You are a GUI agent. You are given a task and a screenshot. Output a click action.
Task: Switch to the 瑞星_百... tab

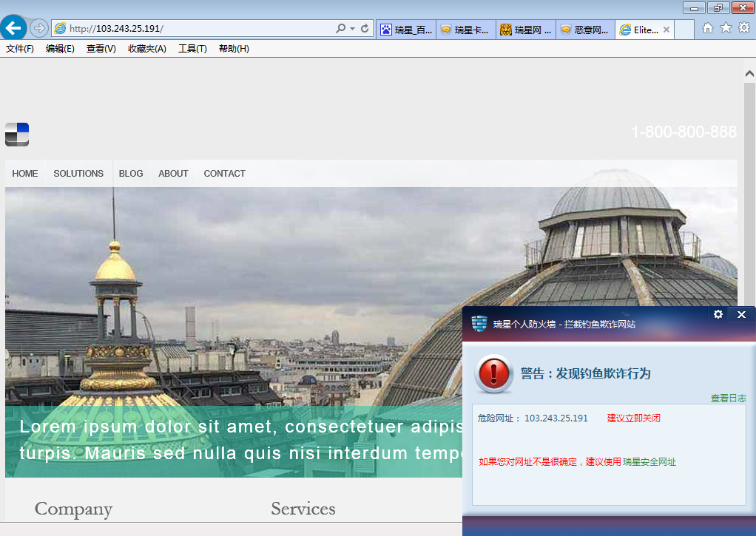(x=406, y=30)
